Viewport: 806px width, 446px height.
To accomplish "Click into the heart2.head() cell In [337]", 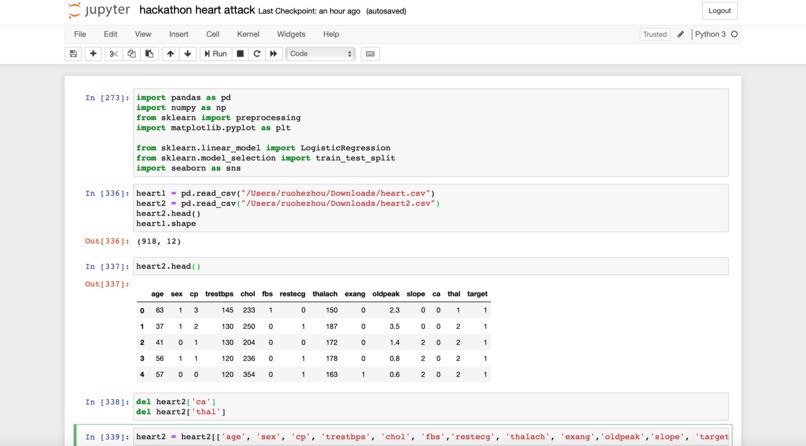I will pos(431,266).
